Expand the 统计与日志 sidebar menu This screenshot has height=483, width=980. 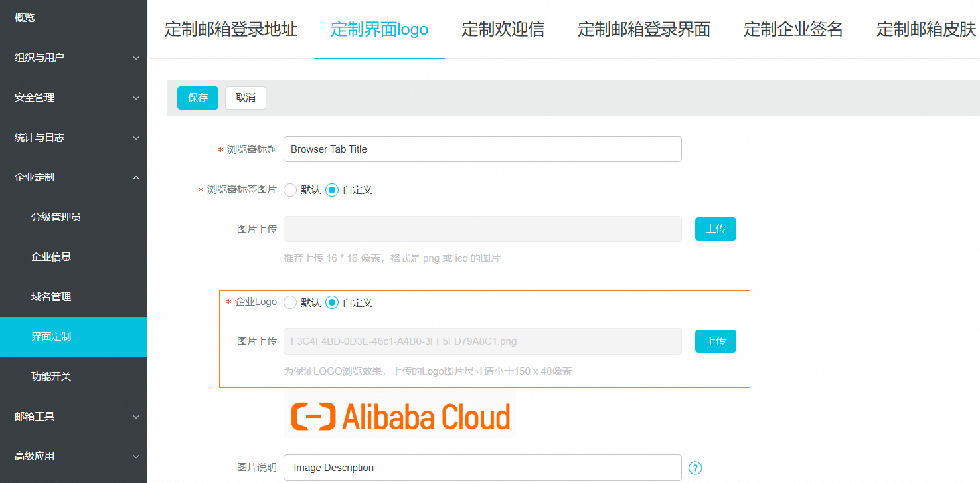tap(74, 138)
